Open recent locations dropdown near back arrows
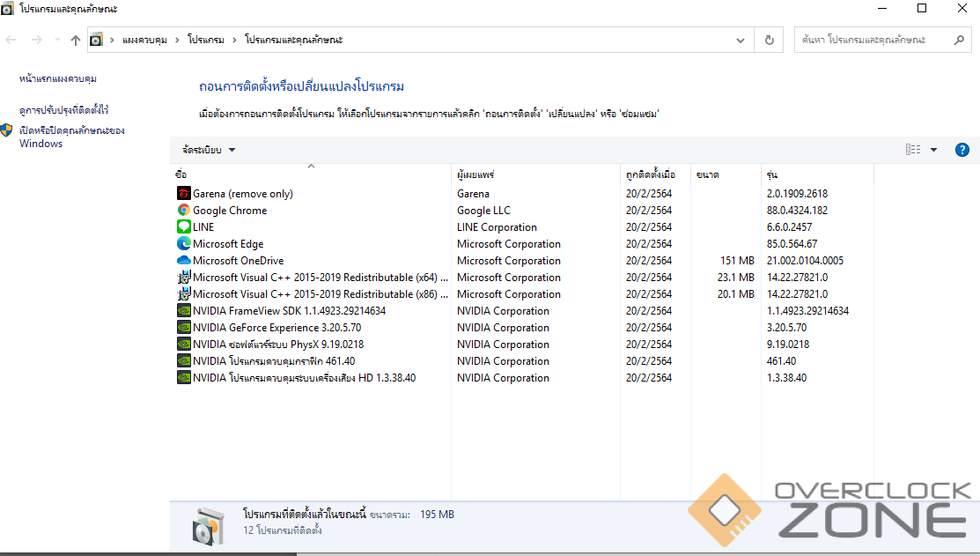The width and height of the screenshot is (980, 556). (57, 40)
